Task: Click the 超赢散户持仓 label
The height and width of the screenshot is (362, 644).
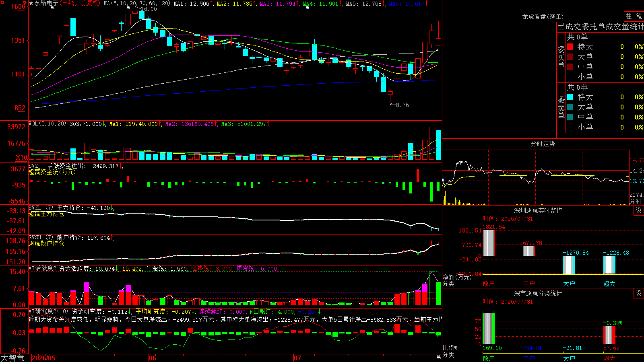Action: (46, 244)
